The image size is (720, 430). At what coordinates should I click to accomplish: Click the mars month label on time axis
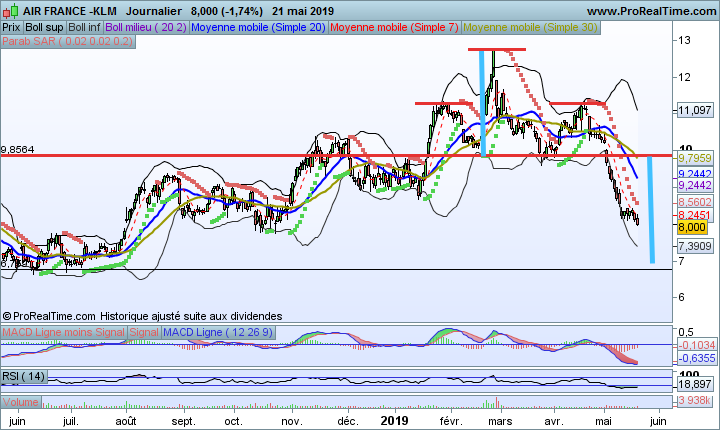click(501, 421)
